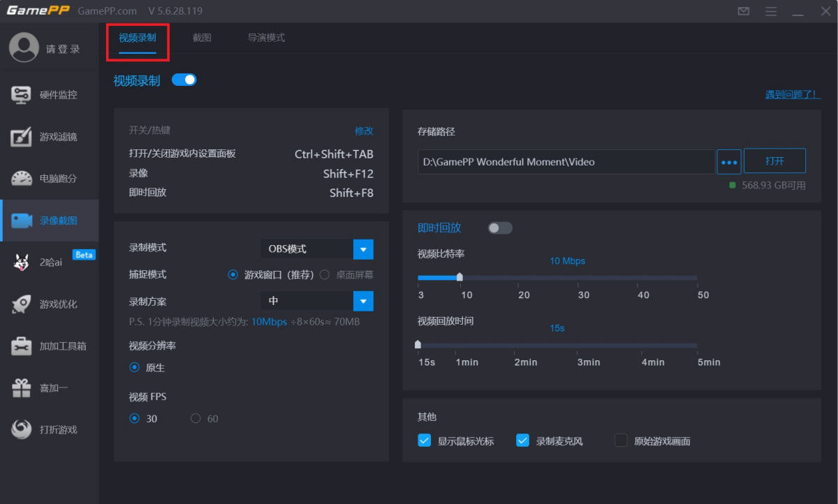Uncheck the 录制麦克风 microphone recording checkbox
Screen dimensions: 838x504
point(522,440)
